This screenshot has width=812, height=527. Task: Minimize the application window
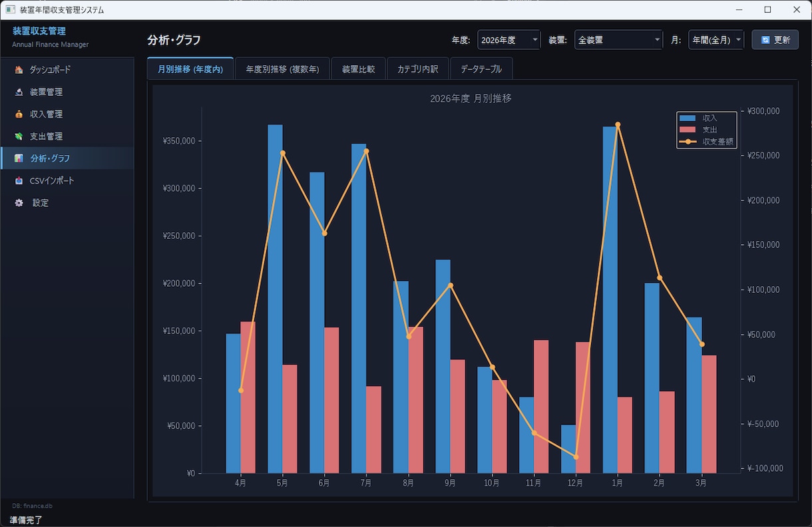[x=739, y=10]
